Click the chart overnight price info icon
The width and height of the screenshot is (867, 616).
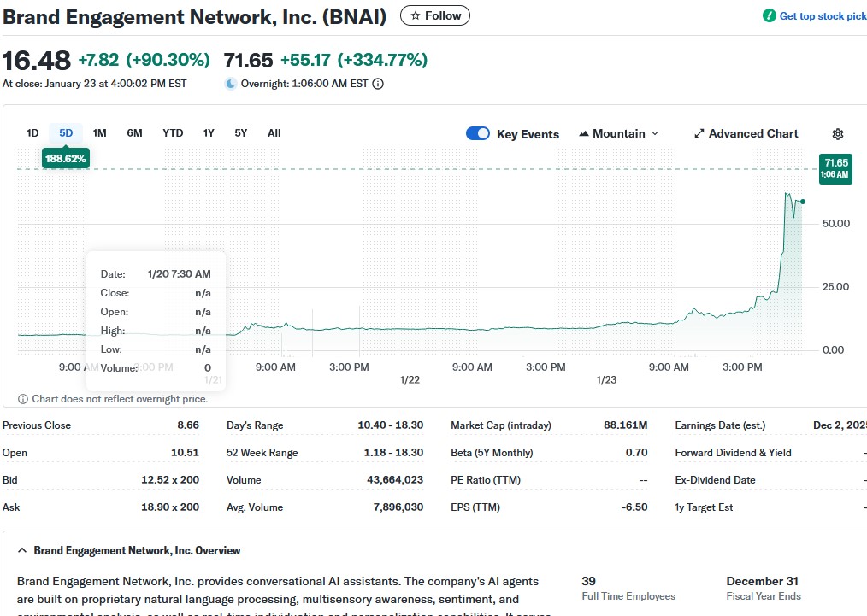23,399
